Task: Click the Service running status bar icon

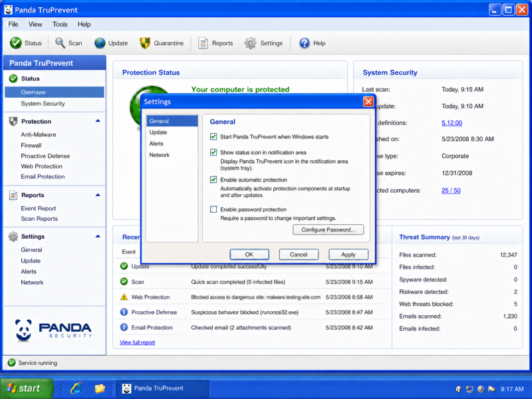Action: 11,362
